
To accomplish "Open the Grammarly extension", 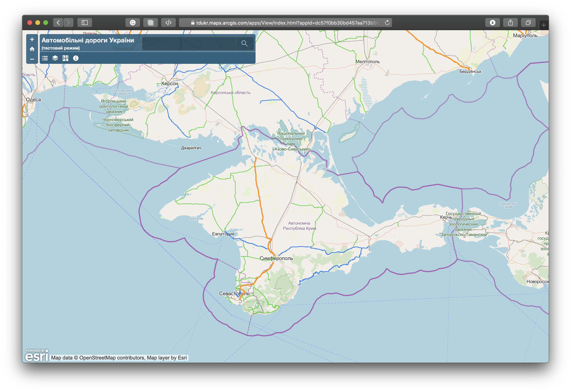I will pyautogui.click(x=133, y=23).
